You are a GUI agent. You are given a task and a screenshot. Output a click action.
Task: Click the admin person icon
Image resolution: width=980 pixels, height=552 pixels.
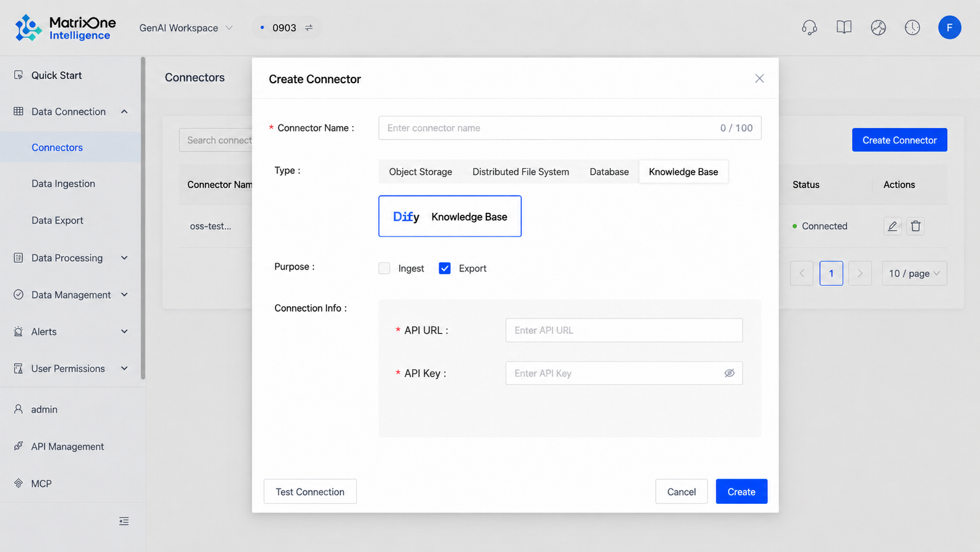click(18, 409)
